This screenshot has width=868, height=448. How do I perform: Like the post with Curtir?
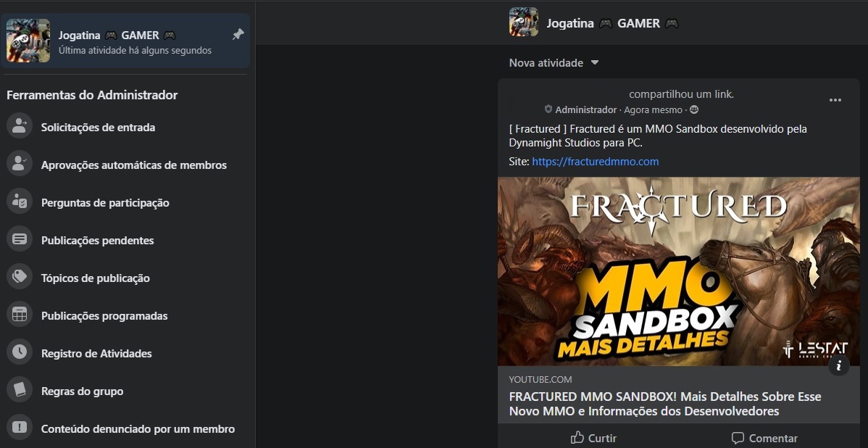[593, 438]
